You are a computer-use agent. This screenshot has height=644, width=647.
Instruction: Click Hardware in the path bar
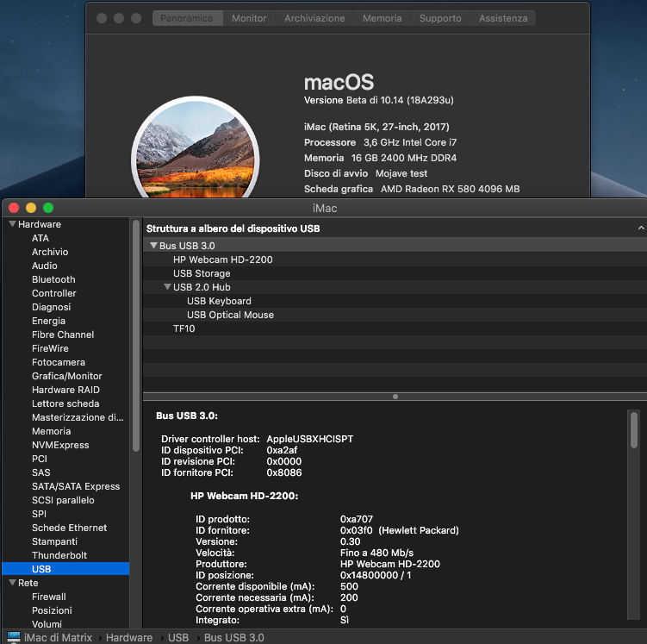pos(129,637)
